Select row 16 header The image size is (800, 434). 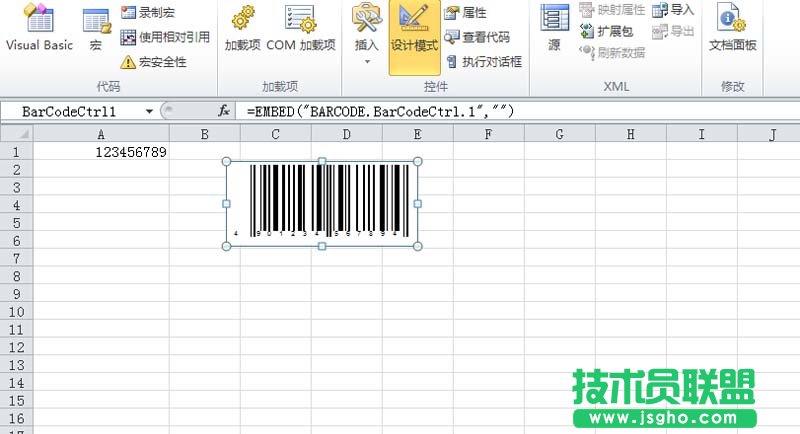[x=16, y=418]
